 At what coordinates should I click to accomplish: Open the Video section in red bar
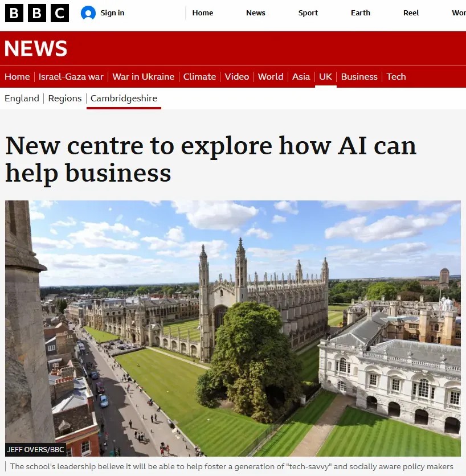tap(237, 76)
